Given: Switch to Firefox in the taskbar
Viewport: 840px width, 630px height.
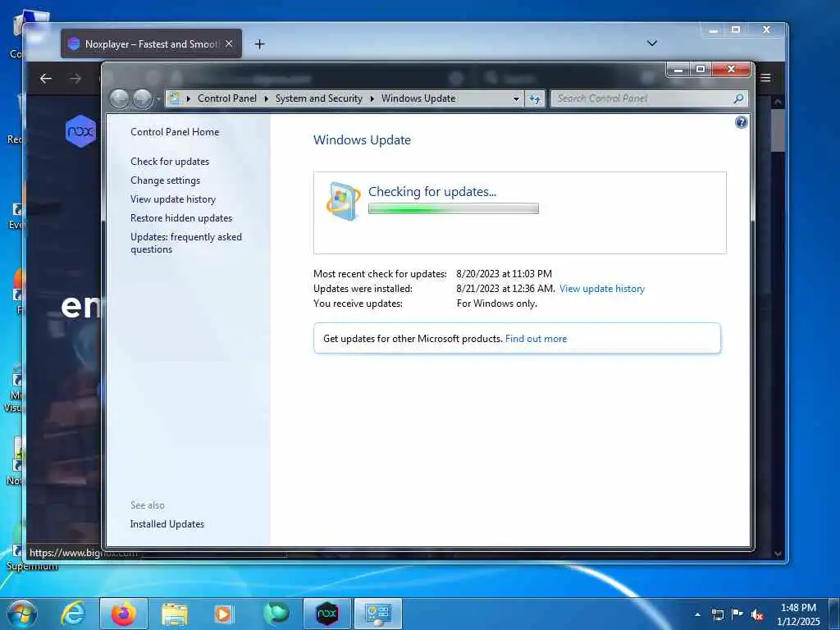Looking at the screenshot, I should [124, 614].
